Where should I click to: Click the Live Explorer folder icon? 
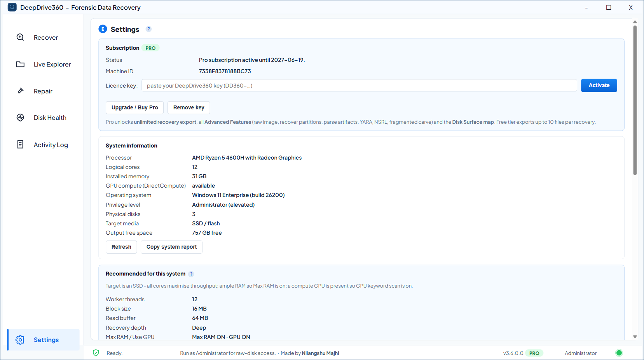click(x=20, y=64)
